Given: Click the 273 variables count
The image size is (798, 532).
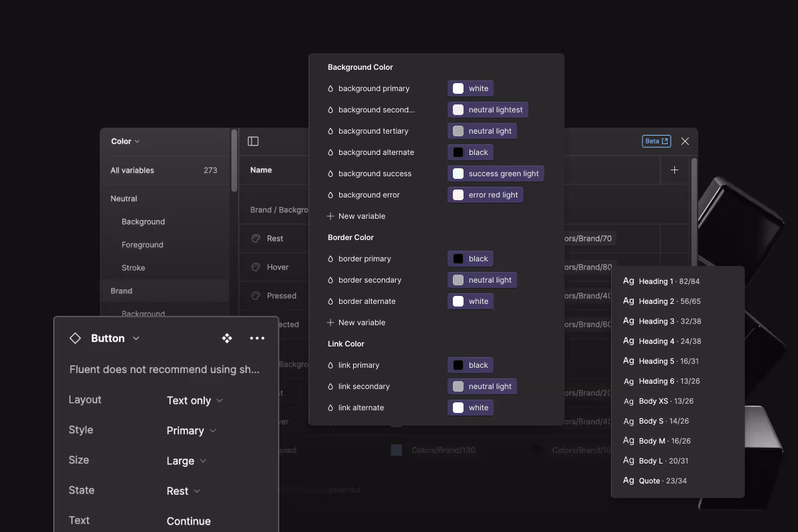Looking at the screenshot, I should [x=211, y=170].
